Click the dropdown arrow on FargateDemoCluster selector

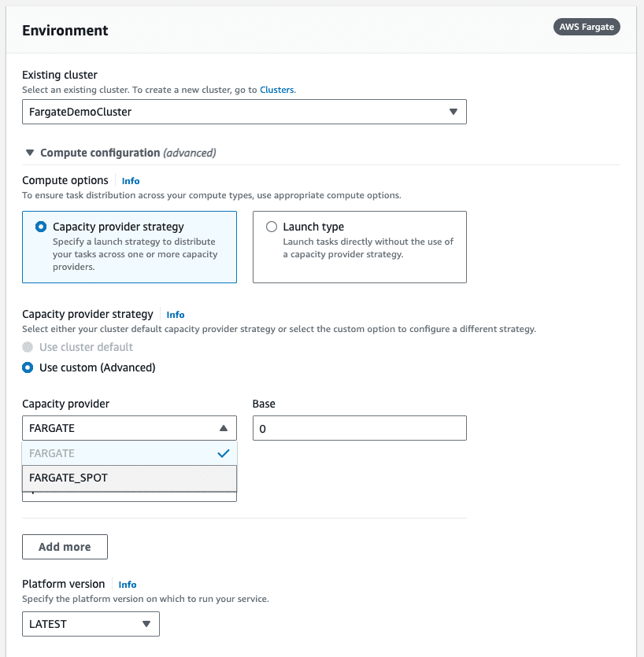pos(453,112)
